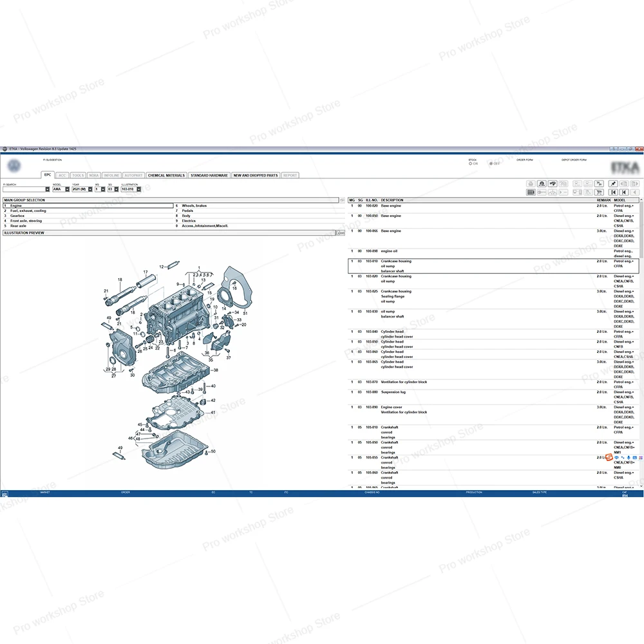Click the MODEL column header

coord(620,200)
